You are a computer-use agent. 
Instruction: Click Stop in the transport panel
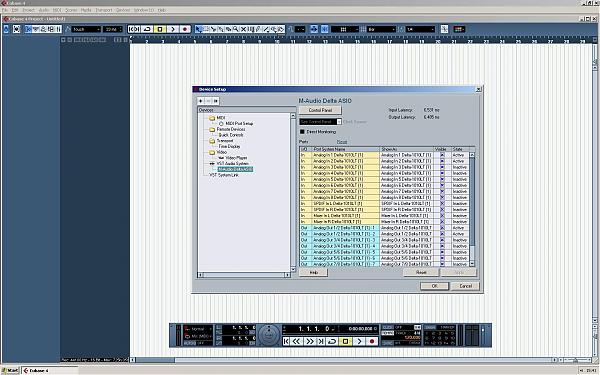coord(346,341)
